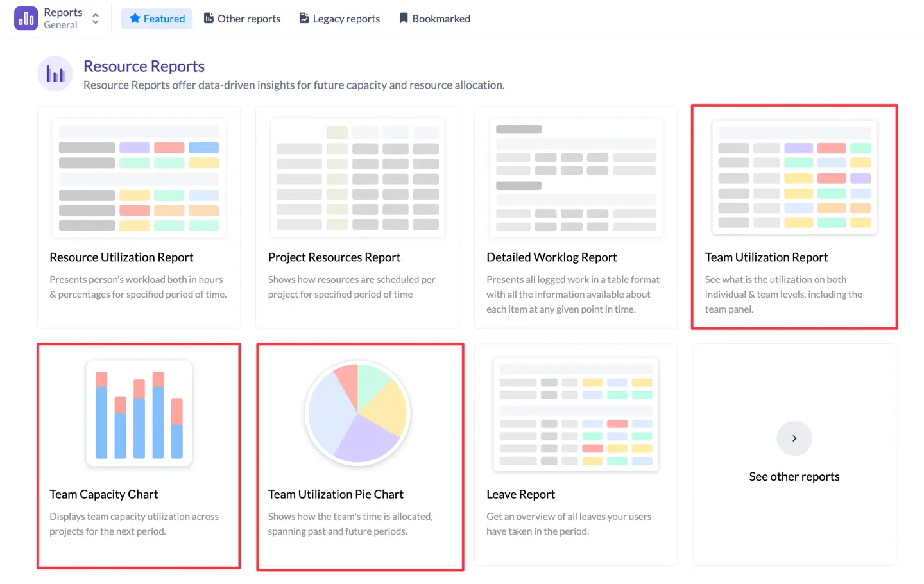
Task: Click the Reports app logo icon
Action: point(26,19)
